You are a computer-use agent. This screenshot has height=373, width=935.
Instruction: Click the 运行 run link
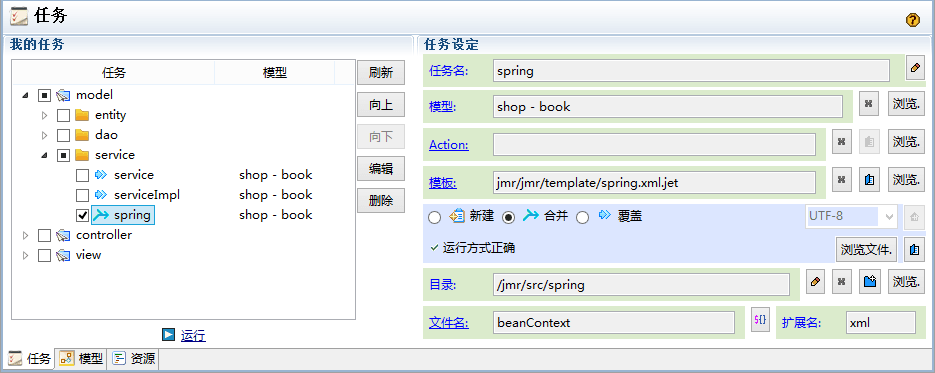[x=193, y=335]
